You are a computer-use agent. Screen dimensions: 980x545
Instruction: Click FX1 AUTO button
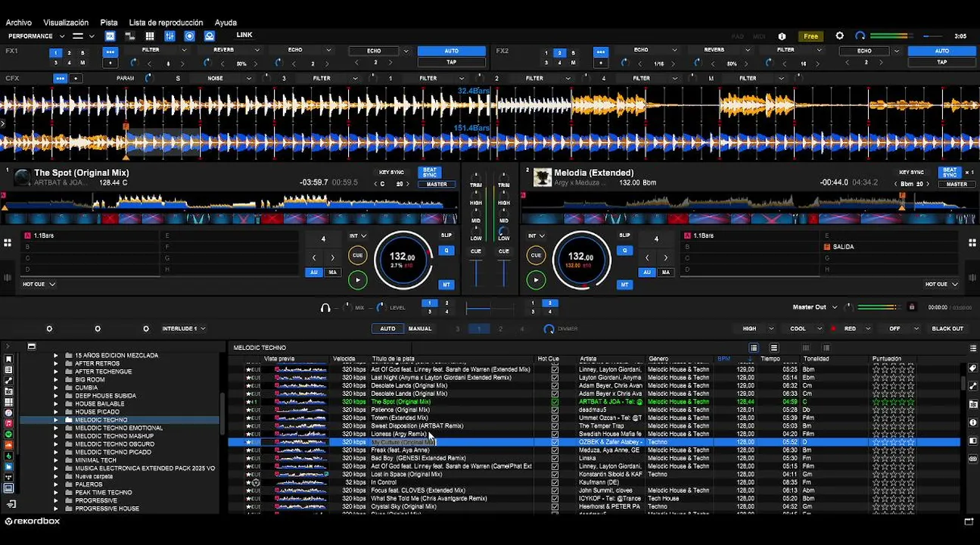pyautogui.click(x=452, y=51)
